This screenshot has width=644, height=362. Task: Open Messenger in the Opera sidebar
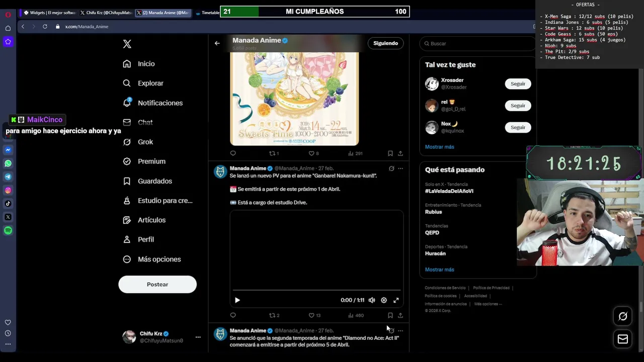[x=8, y=150]
